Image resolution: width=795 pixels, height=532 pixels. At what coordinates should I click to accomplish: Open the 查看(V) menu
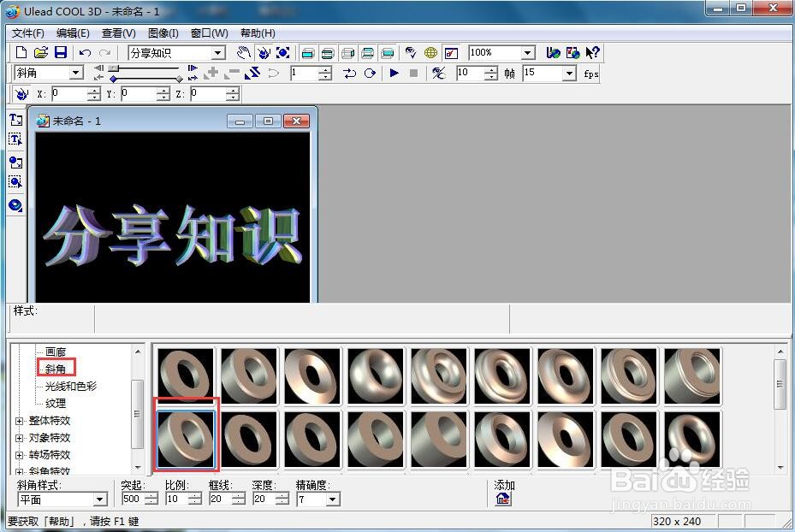point(119,33)
